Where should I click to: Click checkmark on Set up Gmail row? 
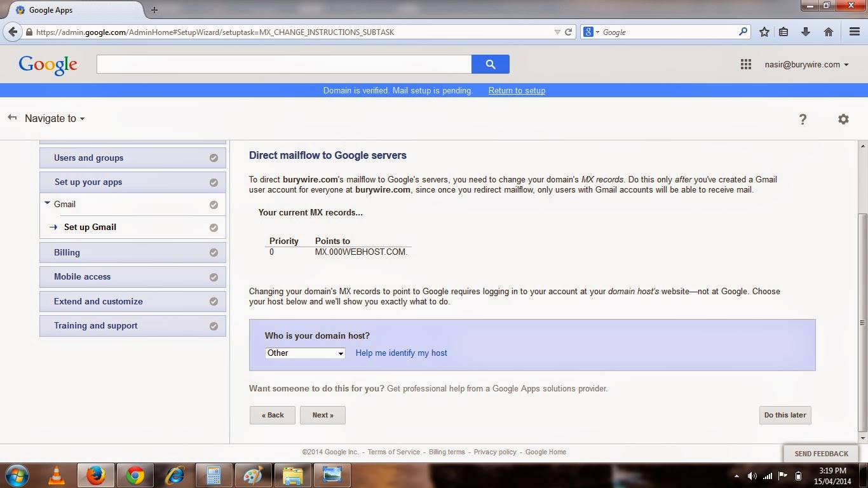(x=214, y=227)
